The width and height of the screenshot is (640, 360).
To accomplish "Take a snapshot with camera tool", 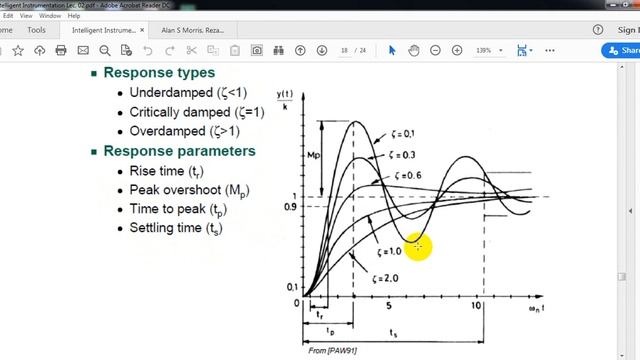I will click(257, 51).
